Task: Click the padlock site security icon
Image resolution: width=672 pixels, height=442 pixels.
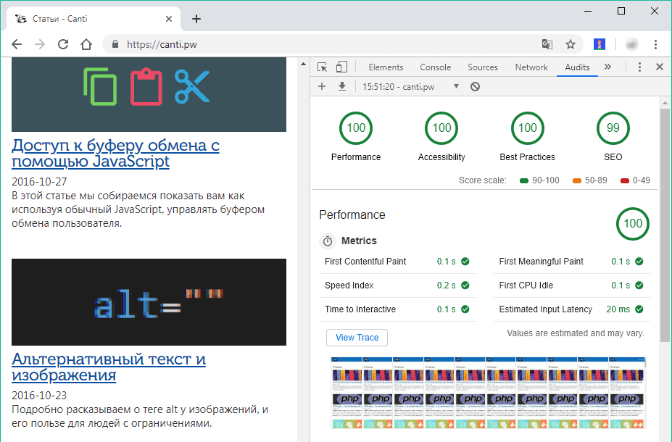Action: click(115, 44)
